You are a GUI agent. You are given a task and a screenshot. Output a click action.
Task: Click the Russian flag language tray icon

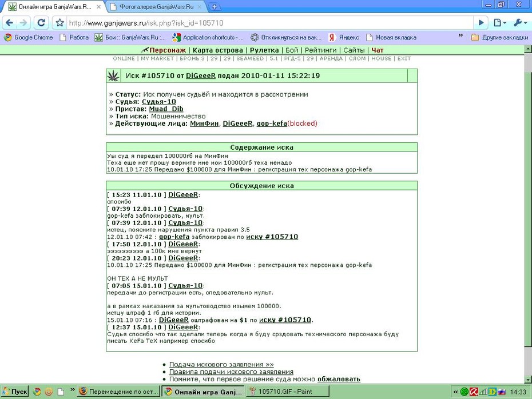click(502, 392)
